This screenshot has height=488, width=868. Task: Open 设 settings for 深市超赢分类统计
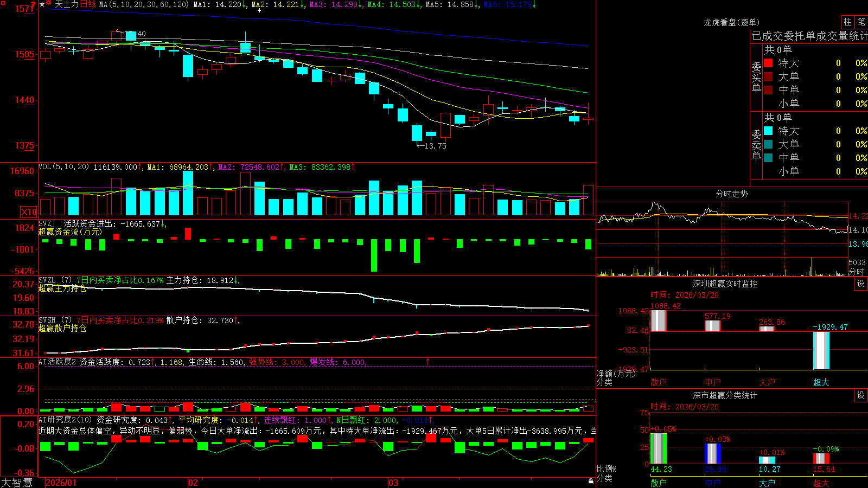coord(861,395)
